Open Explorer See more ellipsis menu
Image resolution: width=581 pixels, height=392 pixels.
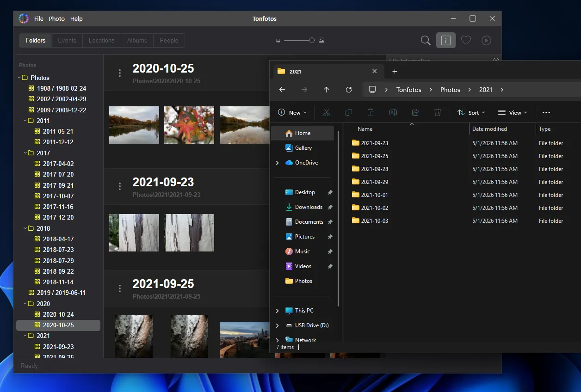coord(546,112)
